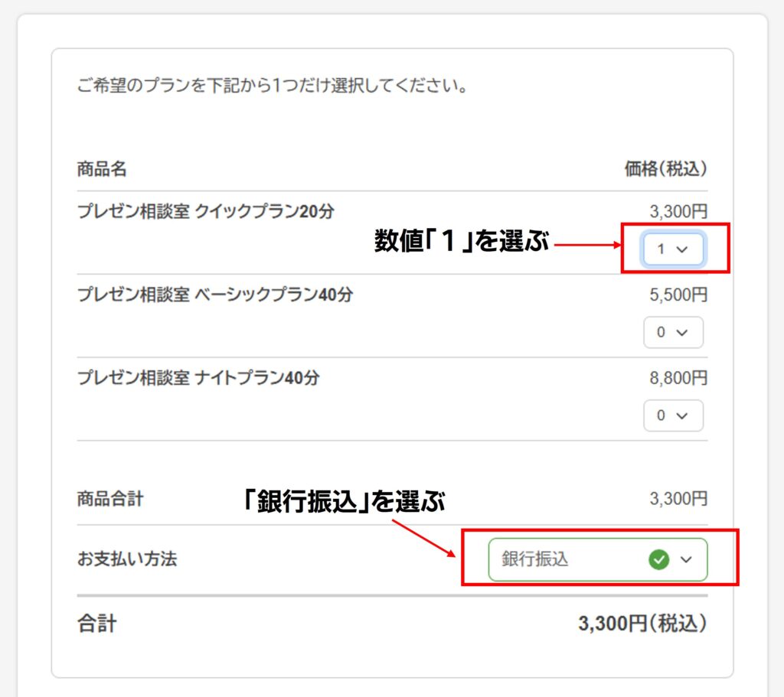Click the お支払い方法 label

[127, 559]
